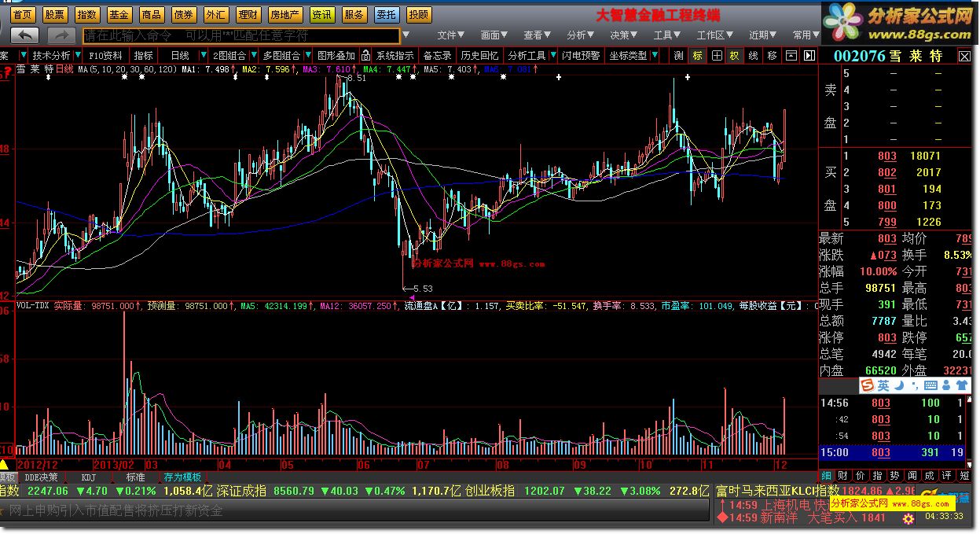980x534 pixels.
Task: Click the 首页 button
Action: [24, 14]
